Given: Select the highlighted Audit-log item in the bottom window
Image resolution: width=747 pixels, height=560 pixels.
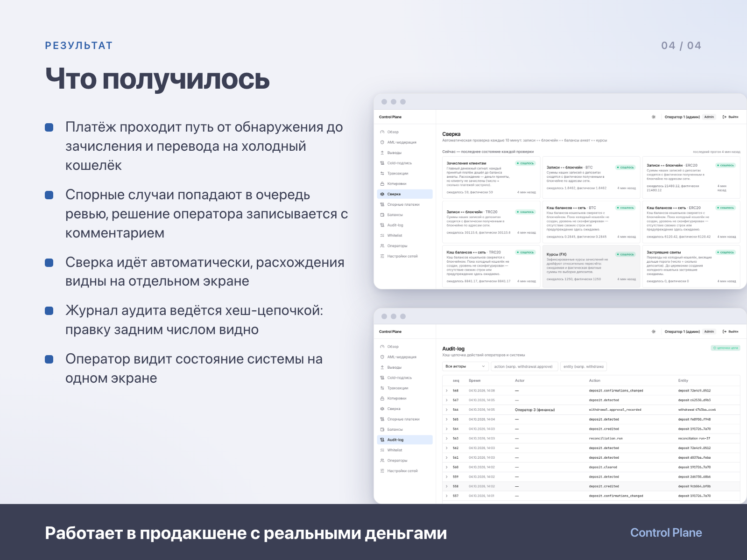Looking at the screenshot, I should point(405,440).
